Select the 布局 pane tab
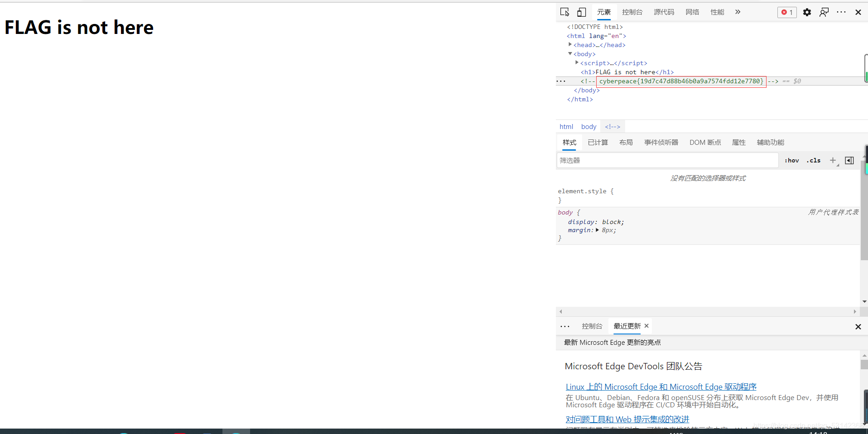The height and width of the screenshot is (434, 868). [626, 143]
